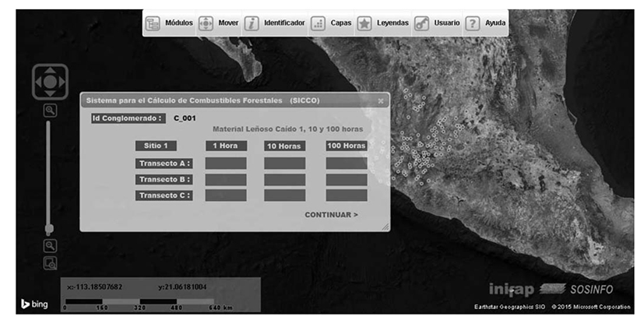Viewport: 644px width, 327px height.
Task: Open the Usuario key icon
Action: (421, 23)
